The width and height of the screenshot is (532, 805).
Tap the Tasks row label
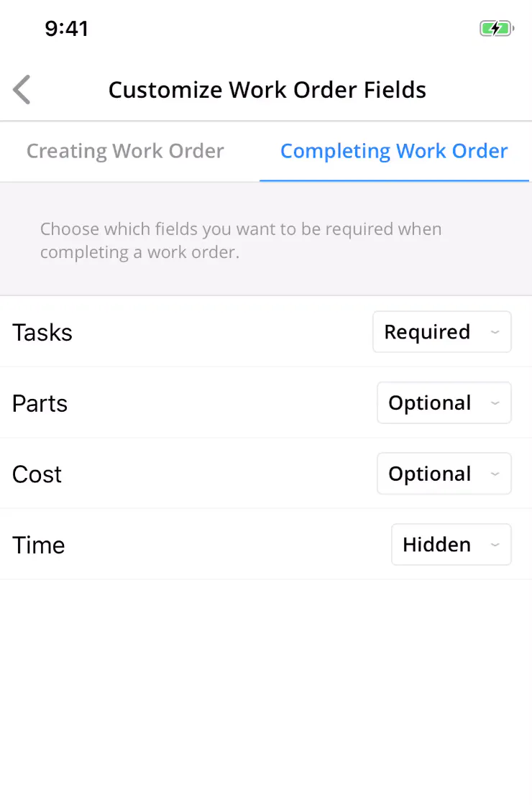coord(42,332)
